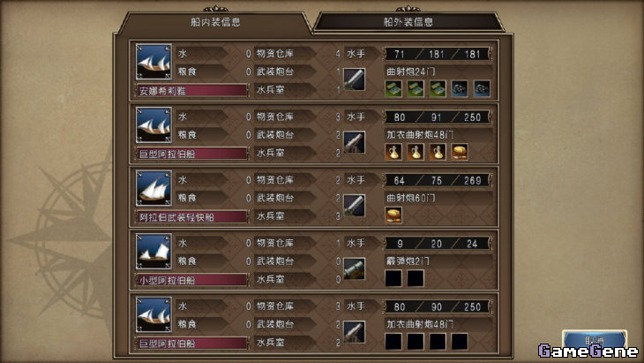Click the gold cargo icon under 曲射炮60门
Image resolution: width=644 pixels, height=363 pixels.
pos(393,215)
